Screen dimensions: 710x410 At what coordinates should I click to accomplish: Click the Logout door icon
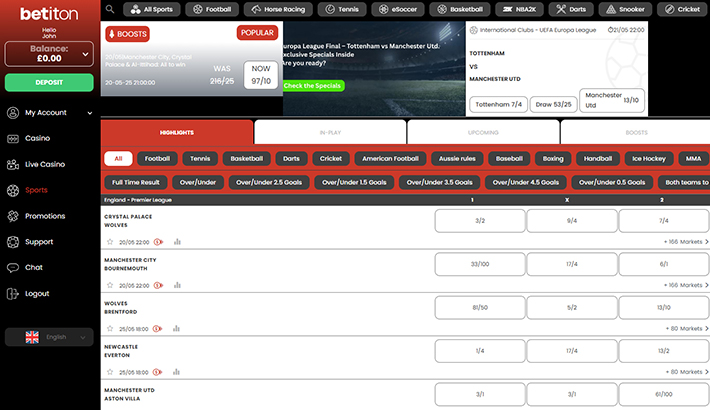(13, 294)
